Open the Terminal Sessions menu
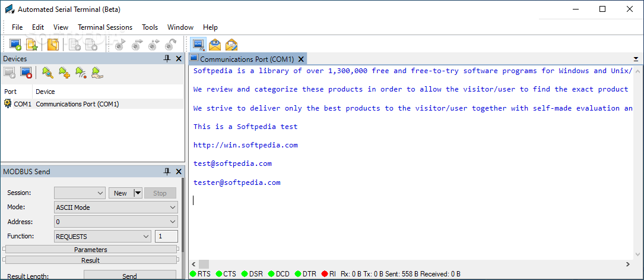 (x=105, y=27)
